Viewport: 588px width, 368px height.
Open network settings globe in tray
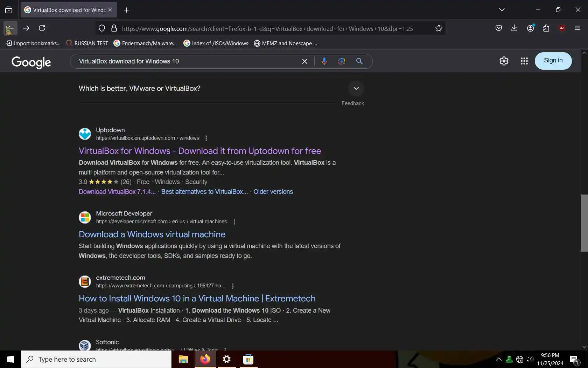(520, 359)
